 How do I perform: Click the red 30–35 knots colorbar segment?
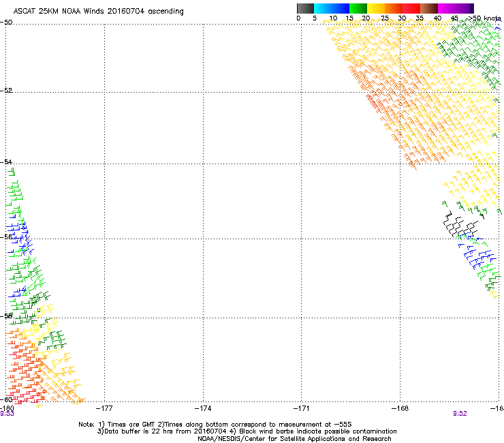coord(411,8)
